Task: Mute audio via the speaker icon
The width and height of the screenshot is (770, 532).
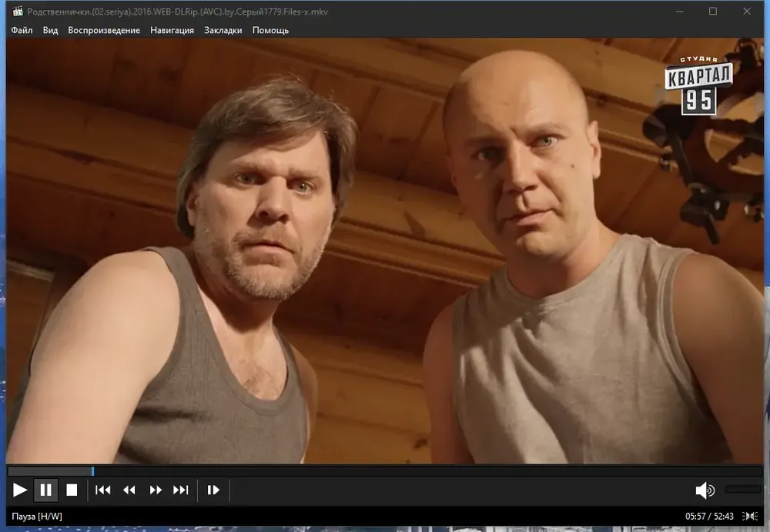Action: (x=705, y=490)
